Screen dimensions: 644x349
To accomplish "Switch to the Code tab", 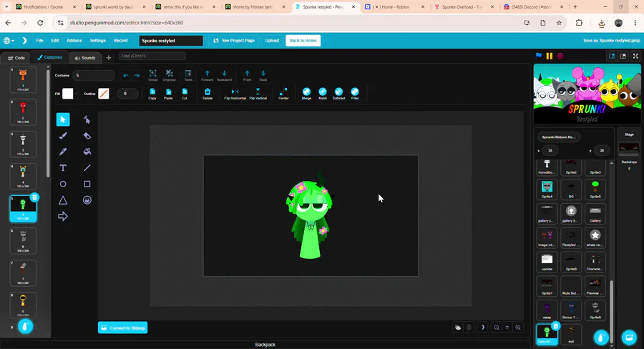I will (x=16, y=58).
